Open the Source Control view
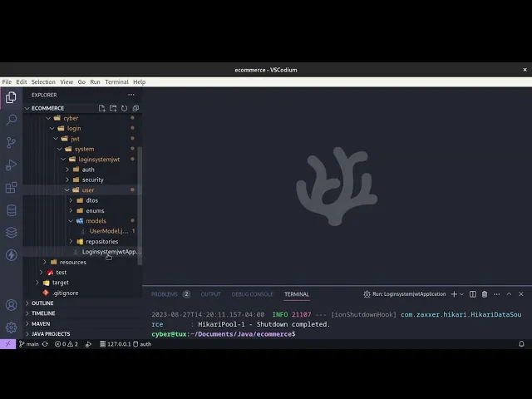532x399 pixels. click(11, 142)
